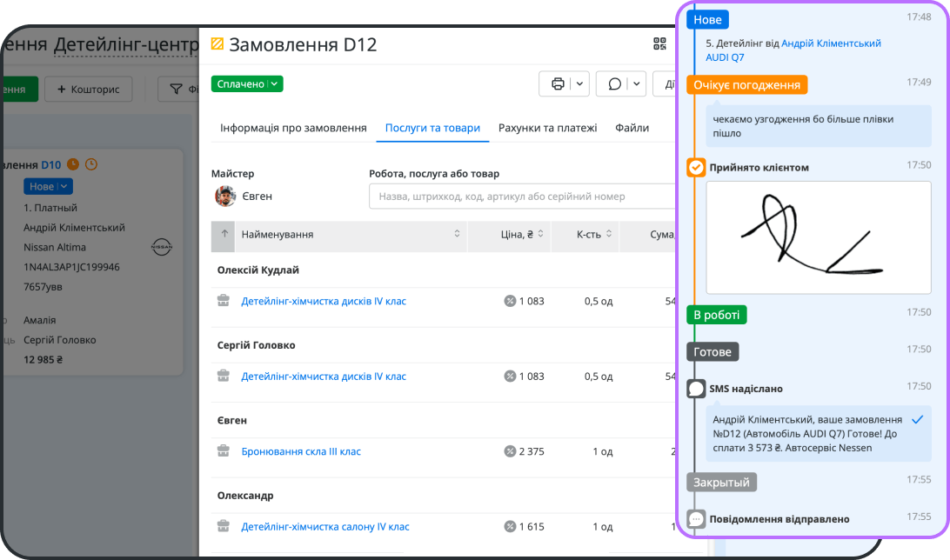The image size is (950, 560).
Task: Click the Прийнято клієнтом checkmark icon
Action: (x=696, y=167)
